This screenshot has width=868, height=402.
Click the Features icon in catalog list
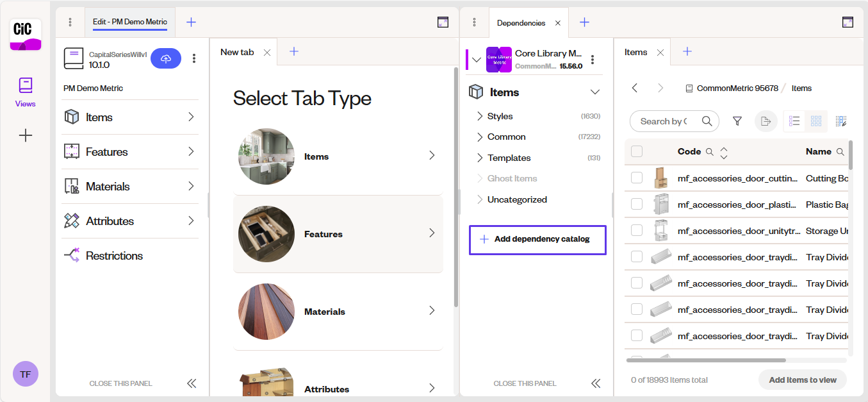coord(72,152)
